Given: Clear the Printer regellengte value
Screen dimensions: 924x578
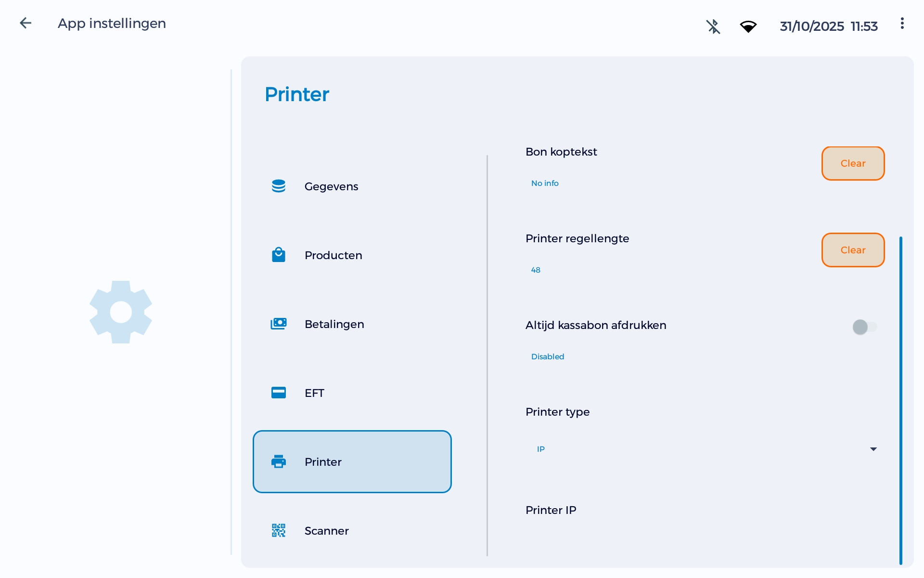Looking at the screenshot, I should tap(852, 250).
